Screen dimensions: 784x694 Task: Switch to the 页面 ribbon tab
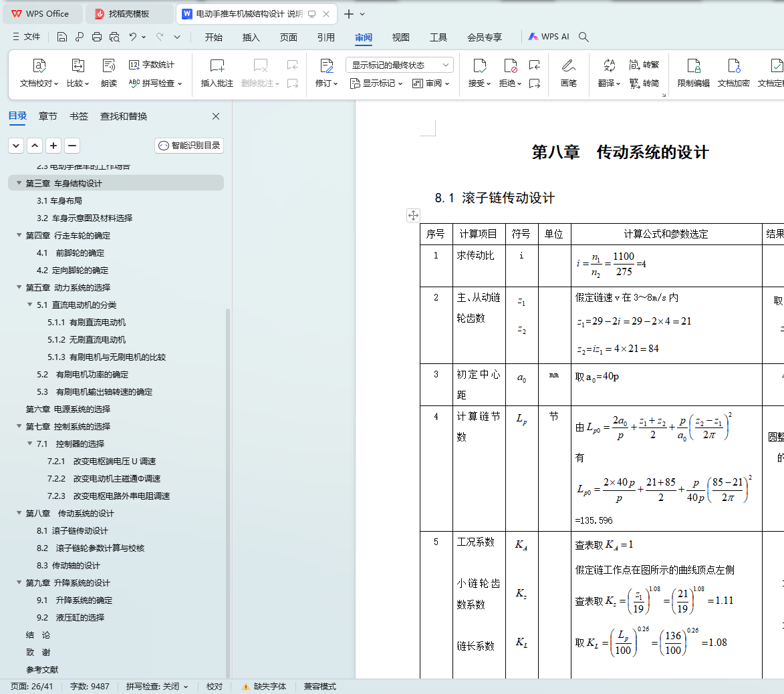289,37
